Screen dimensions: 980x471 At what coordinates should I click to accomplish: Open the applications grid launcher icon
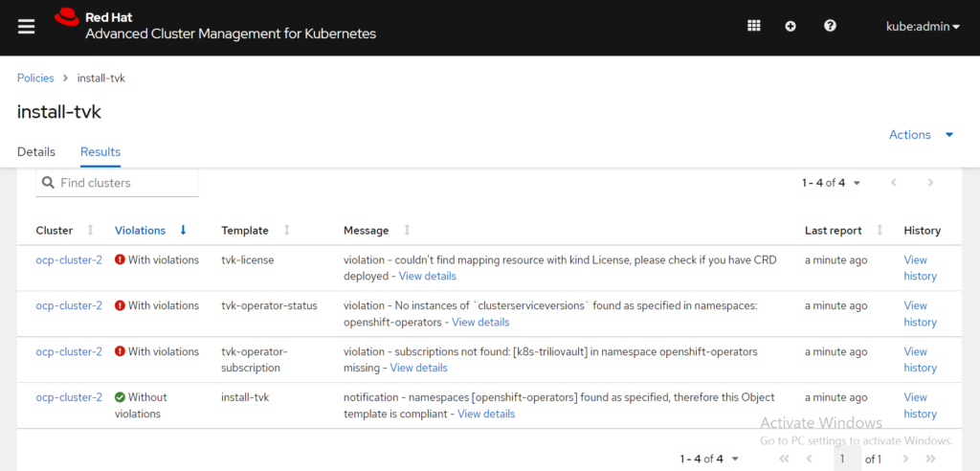754,26
